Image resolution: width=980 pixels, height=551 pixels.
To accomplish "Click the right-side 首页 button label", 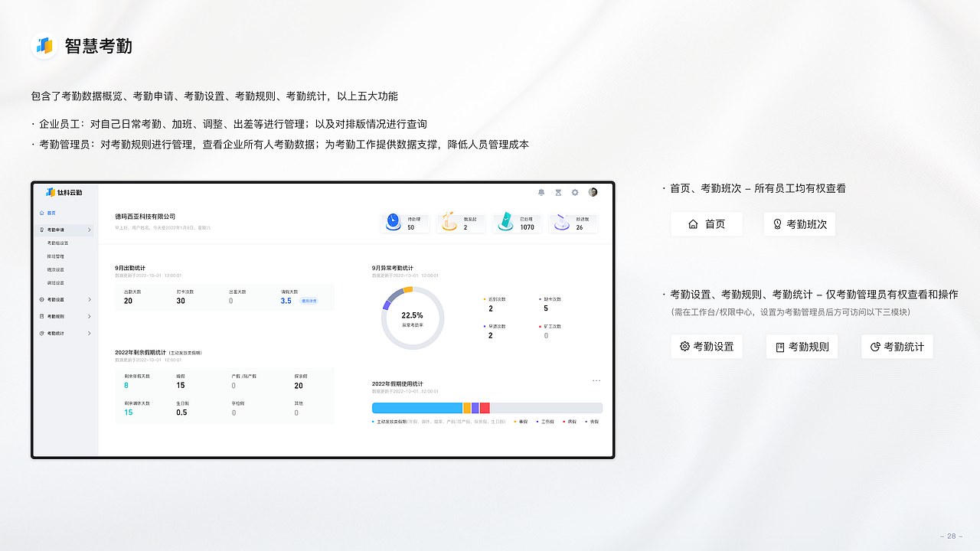I will pyautogui.click(x=715, y=224).
